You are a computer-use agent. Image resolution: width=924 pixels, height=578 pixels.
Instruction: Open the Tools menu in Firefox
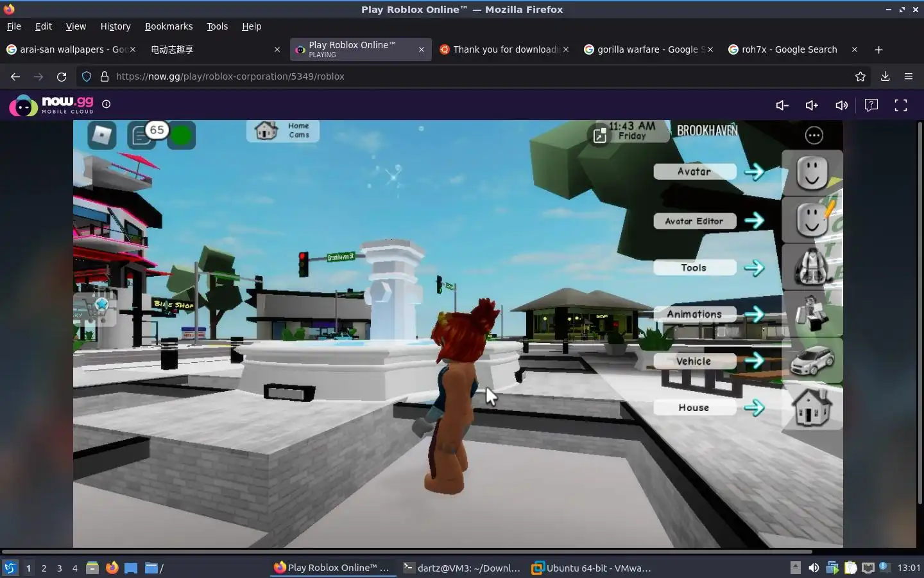pos(217,26)
